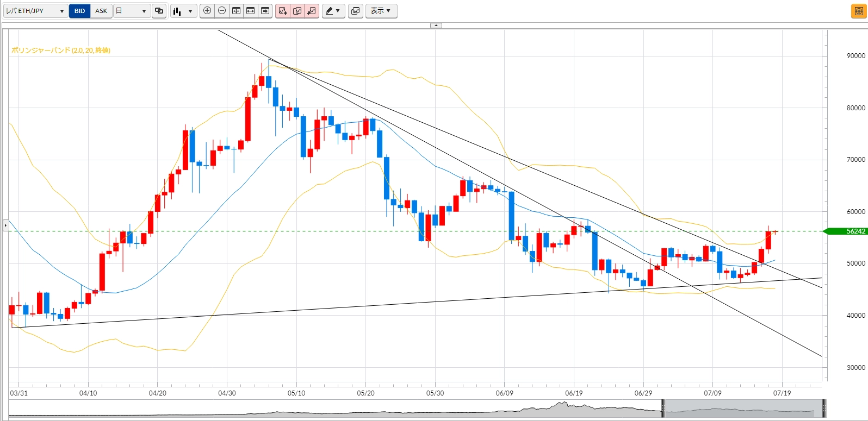868x421 pixels.
Task: Zoom out of the chart
Action: pos(222,11)
